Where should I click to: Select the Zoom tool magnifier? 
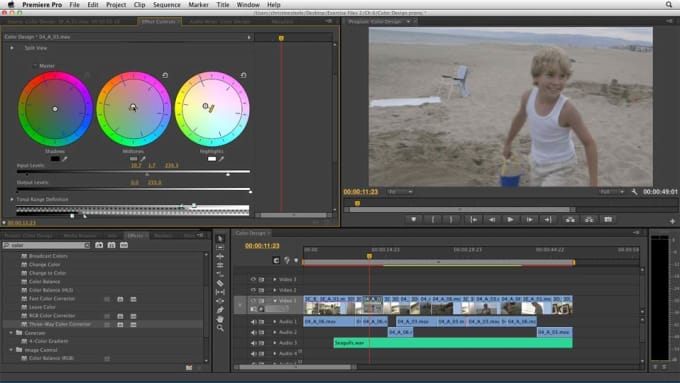220,328
